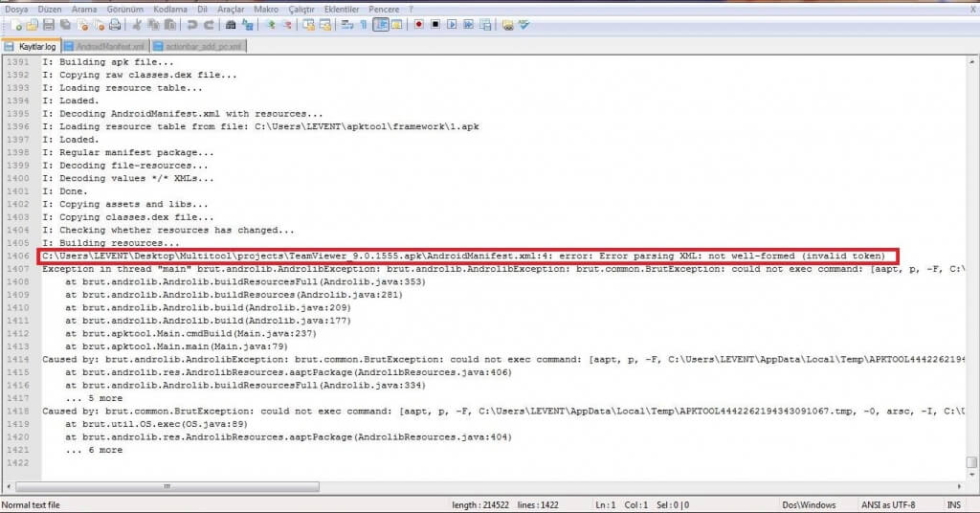Toggle the word wrap toolbar button
980x513 pixels.
[x=345, y=24]
